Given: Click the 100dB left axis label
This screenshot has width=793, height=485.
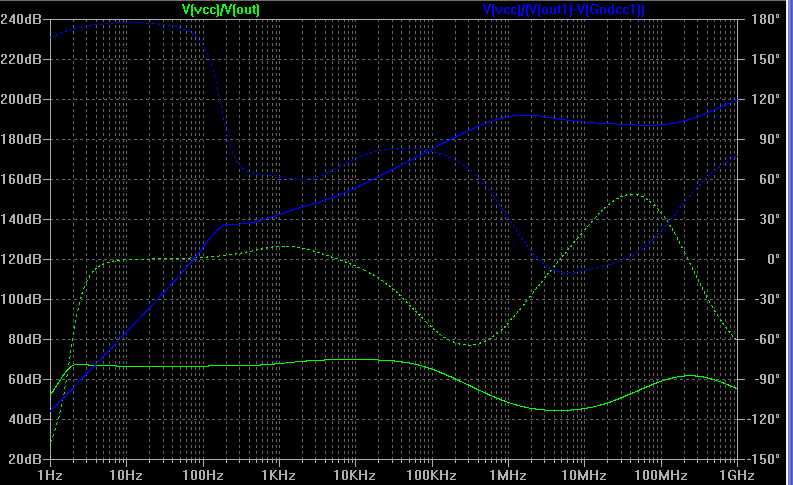Looking at the screenshot, I should [21, 299].
